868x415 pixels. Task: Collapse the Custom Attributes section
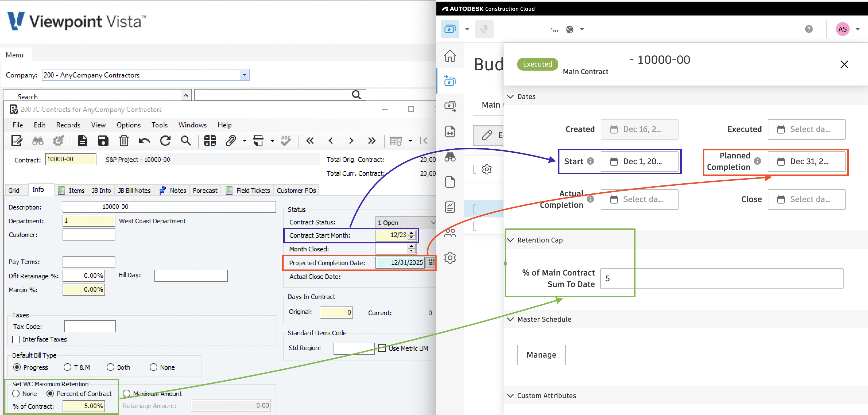click(510, 396)
